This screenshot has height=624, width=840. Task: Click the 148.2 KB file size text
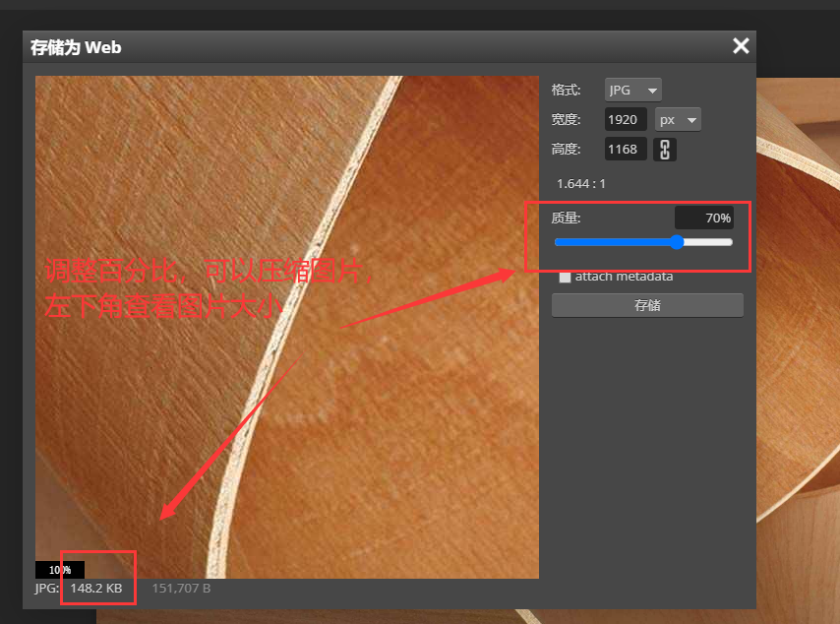[x=96, y=589]
